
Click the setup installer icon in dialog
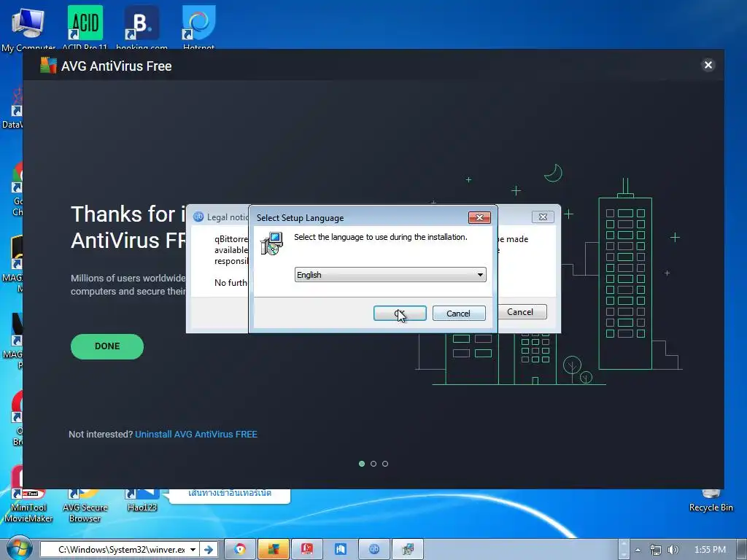pos(272,244)
